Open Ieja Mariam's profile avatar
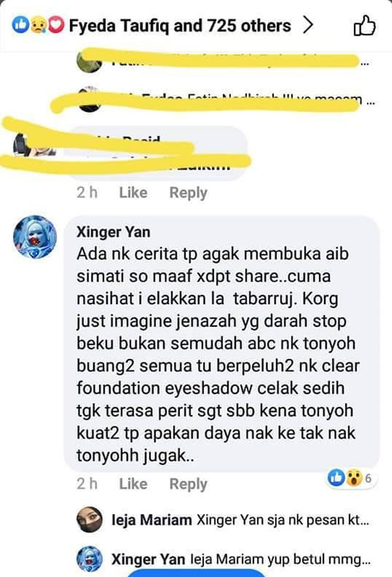The width and height of the screenshot is (392, 577). (x=90, y=520)
